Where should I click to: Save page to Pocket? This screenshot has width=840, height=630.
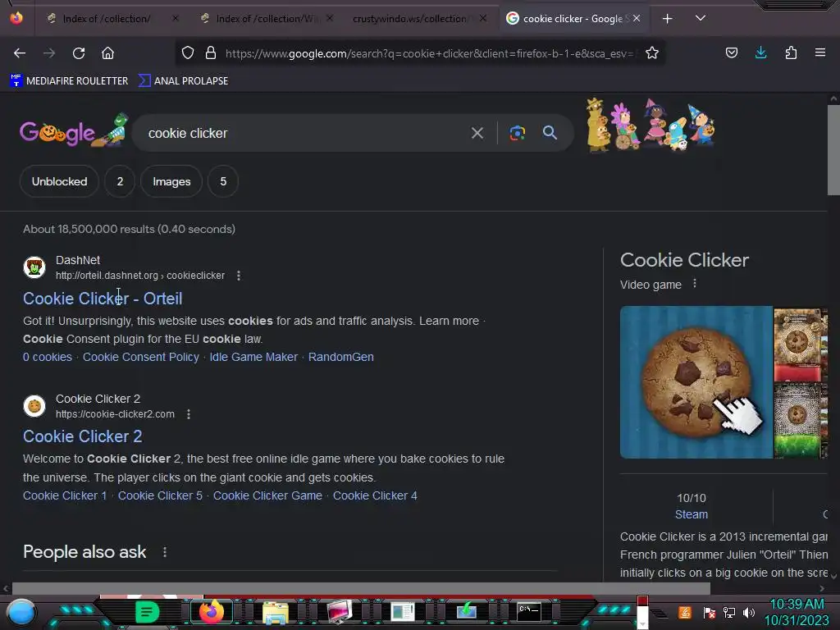pos(731,53)
